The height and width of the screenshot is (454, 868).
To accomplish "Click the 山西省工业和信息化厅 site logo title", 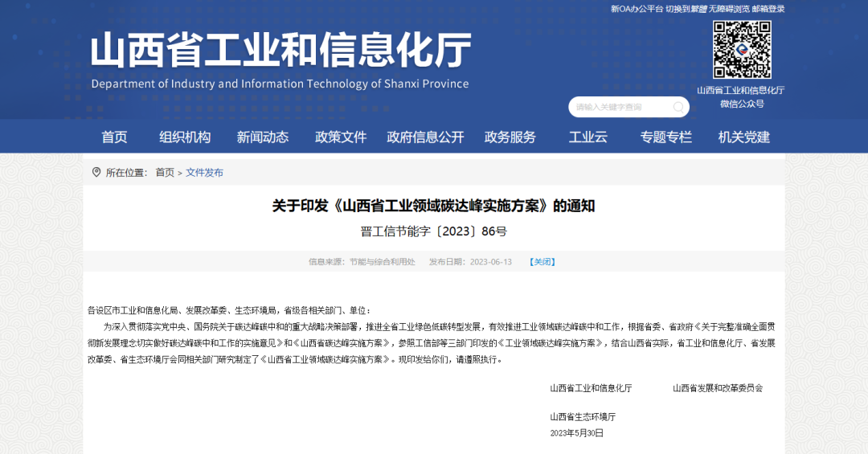I will pyautogui.click(x=280, y=51).
